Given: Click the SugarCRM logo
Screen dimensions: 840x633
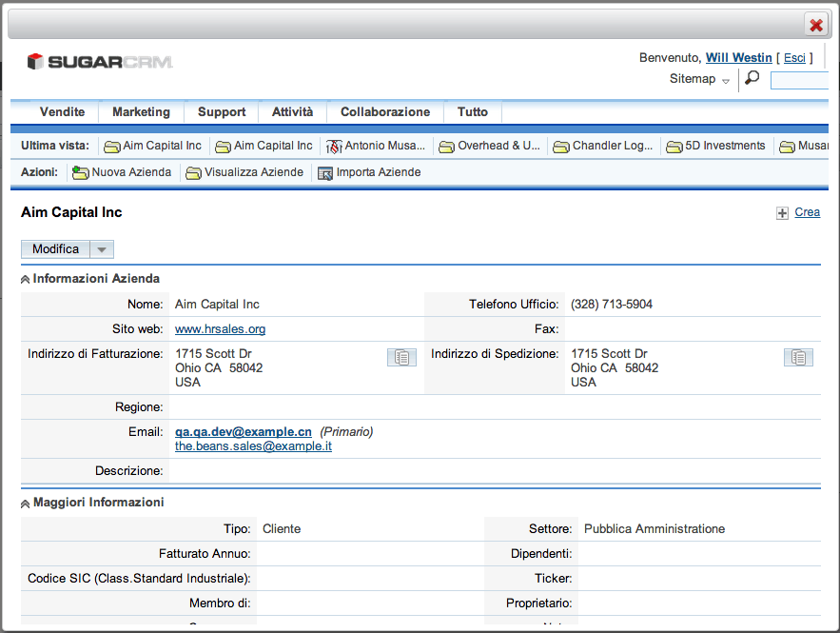Looking at the screenshot, I should [x=100, y=62].
